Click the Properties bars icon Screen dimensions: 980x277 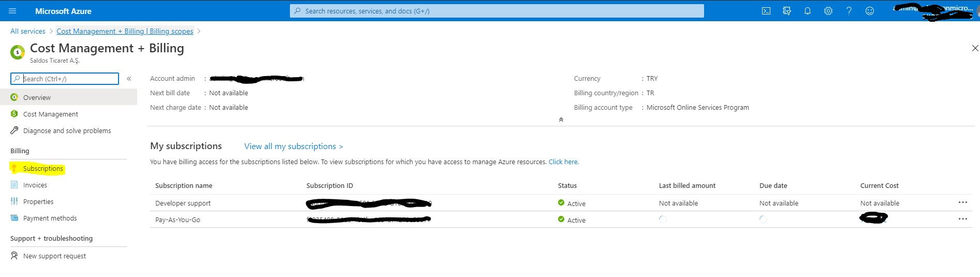(14, 201)
